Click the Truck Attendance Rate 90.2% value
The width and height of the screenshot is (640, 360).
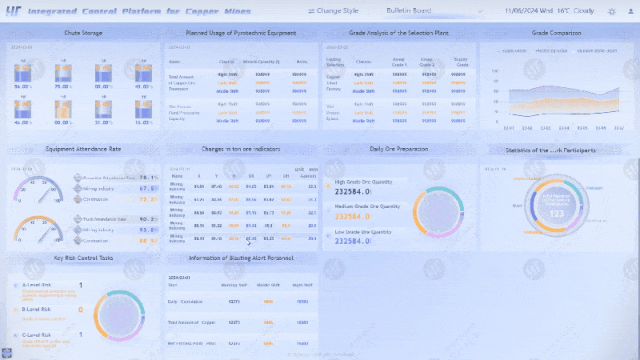[x=149, y=219]
